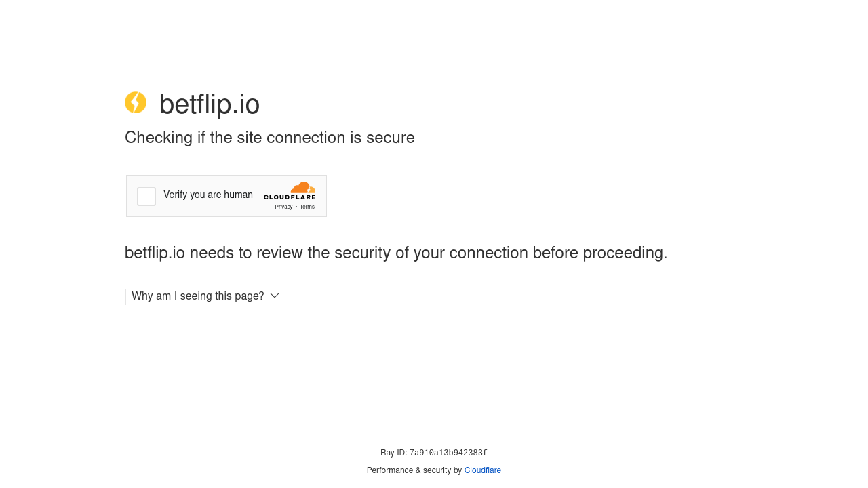Click the Ray ID label in the footer

[x=393, y=453]
